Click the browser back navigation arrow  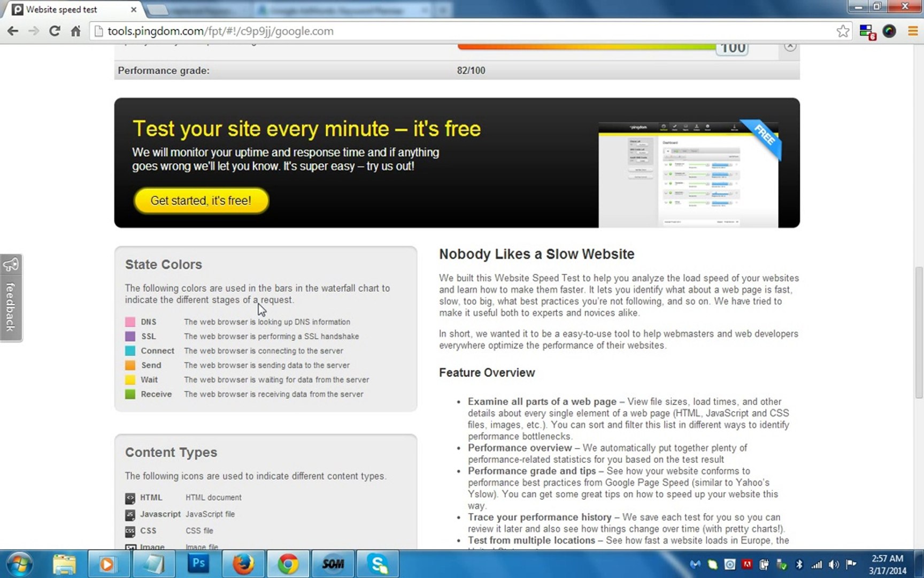13,31
